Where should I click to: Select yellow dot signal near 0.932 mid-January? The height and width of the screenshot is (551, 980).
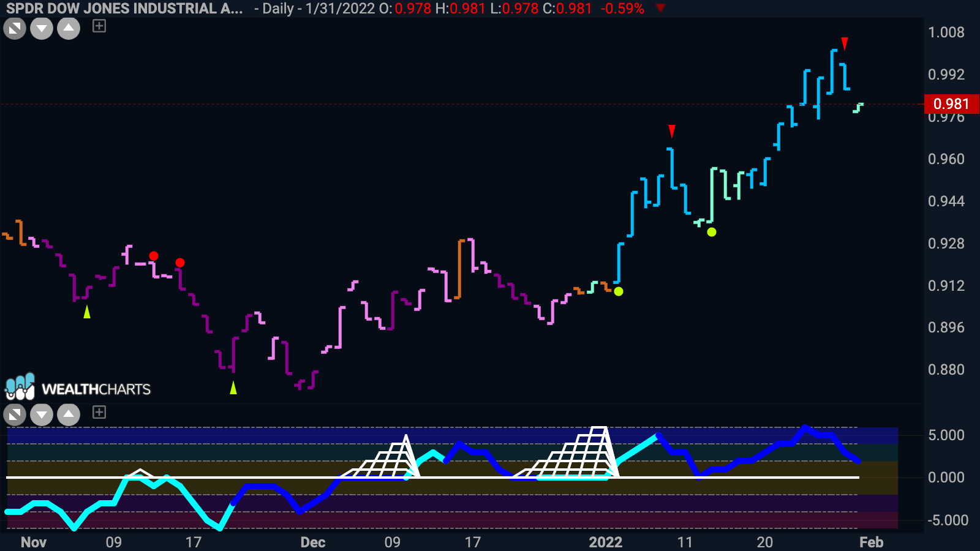(x=712, y=232)
